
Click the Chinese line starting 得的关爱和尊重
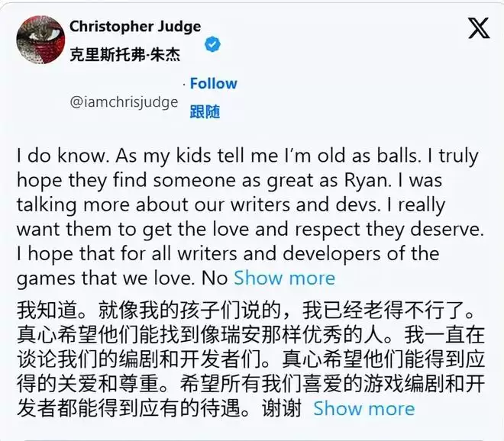(250, 384)
